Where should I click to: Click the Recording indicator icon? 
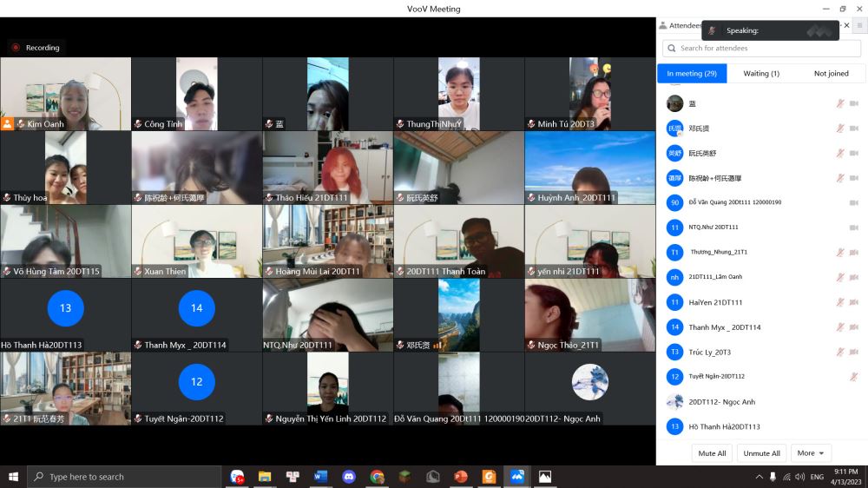(x=16, y=48)
